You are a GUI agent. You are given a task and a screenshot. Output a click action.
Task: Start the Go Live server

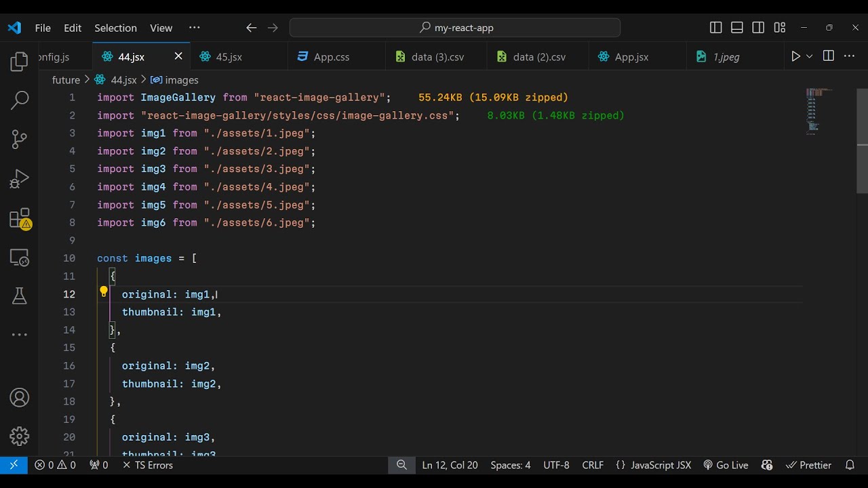point(726,465)
